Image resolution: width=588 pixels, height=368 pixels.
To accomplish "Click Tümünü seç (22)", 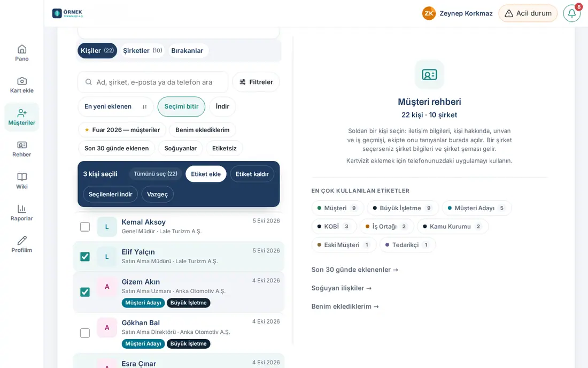I will [x=156, y=174].
